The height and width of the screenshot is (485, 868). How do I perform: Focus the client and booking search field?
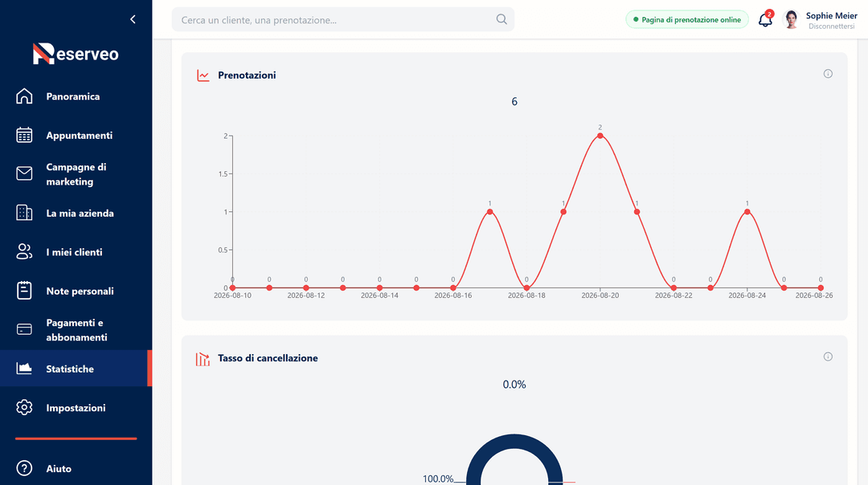pos(342,19)
